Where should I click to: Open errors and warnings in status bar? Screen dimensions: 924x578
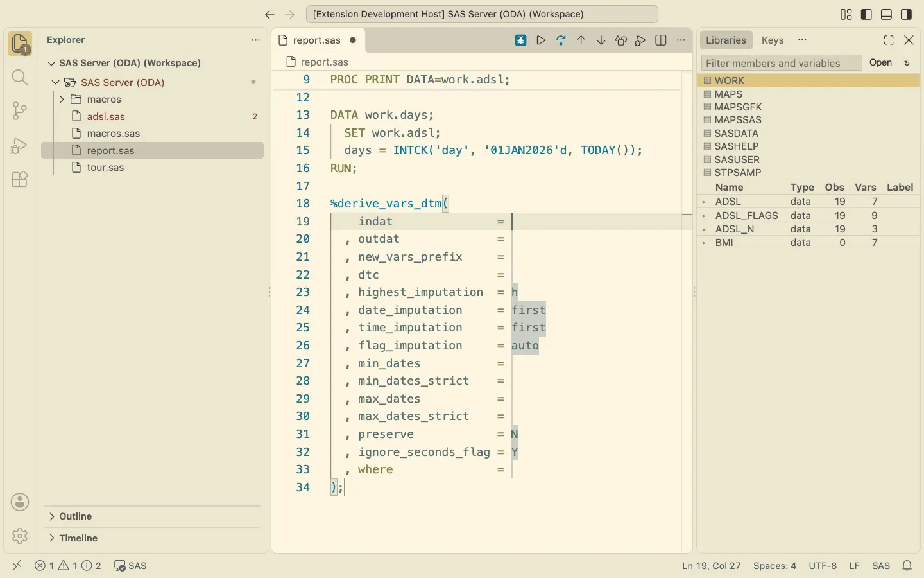[x=68, y=566]
